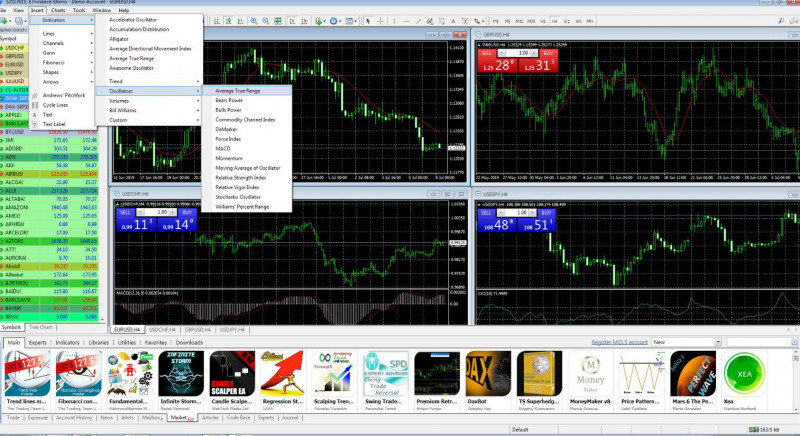Expand the Gann submenu

(62, 53)
